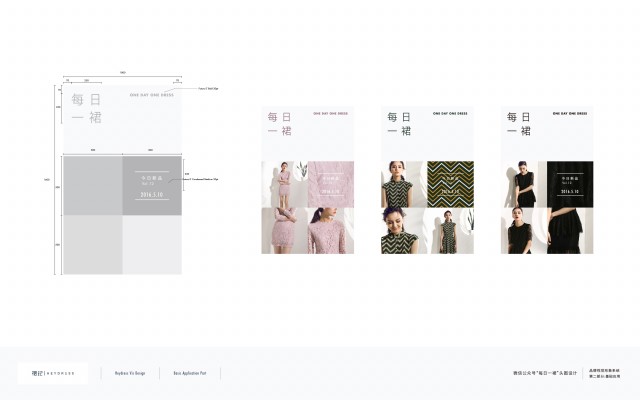Select the 'Basic Application Part' footer label

190,373
